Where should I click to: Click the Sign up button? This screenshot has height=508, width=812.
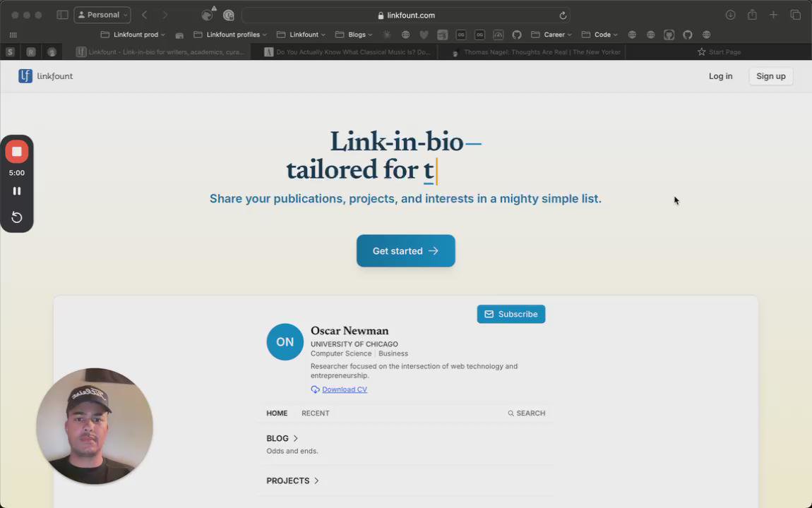(770, 76)
